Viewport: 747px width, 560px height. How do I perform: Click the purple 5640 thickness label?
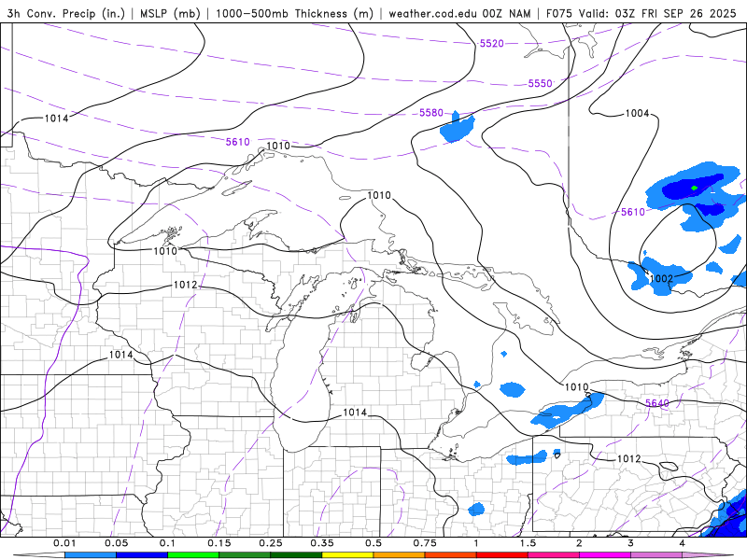(657, 403)
